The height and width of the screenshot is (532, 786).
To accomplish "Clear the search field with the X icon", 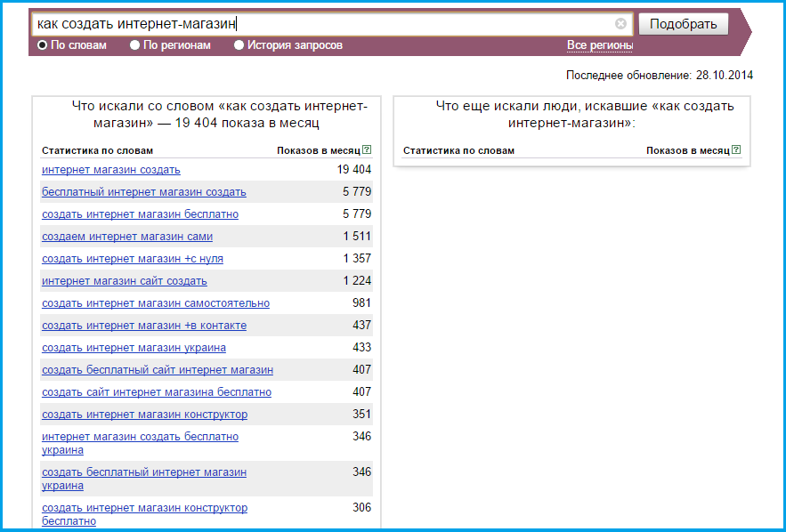I will (x=620, y=24).
